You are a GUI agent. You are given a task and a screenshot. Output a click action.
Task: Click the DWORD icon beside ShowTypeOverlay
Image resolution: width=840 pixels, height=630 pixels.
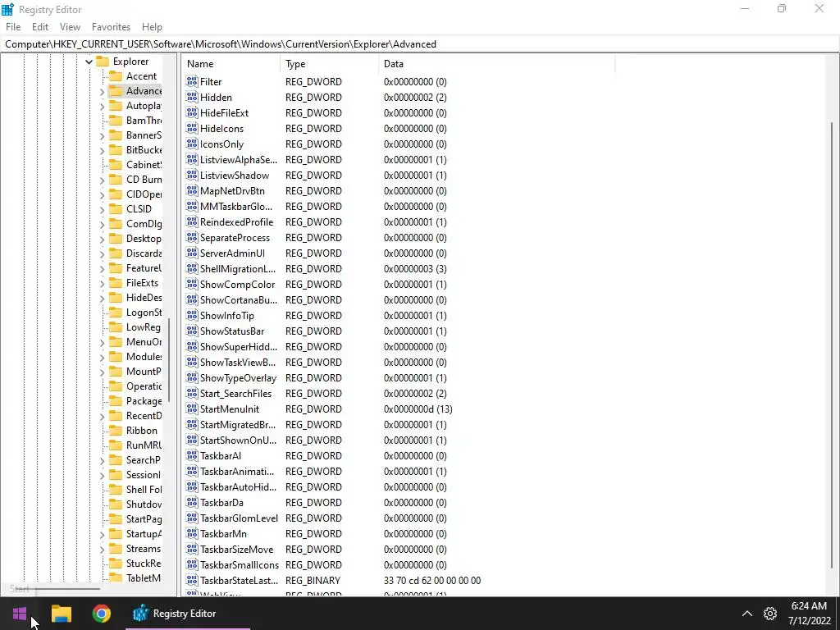pos(192,377)
